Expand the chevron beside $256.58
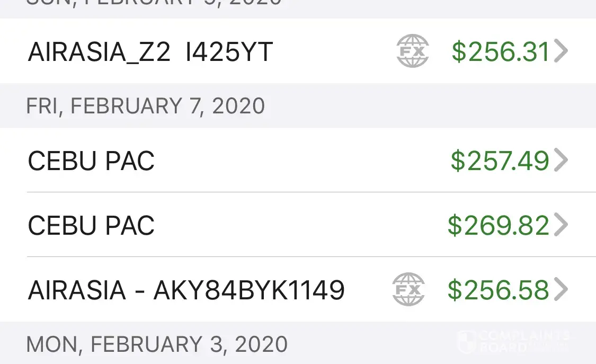This screenshot has height=364, width=596. [561, 289]
